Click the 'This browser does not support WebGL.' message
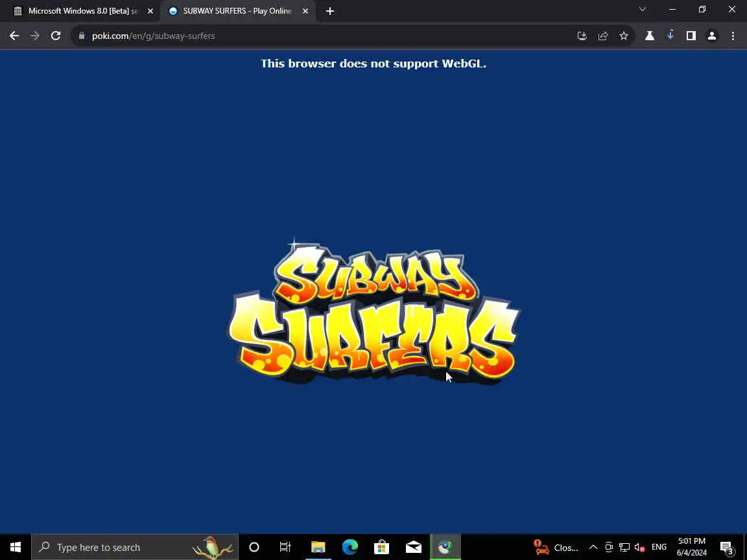This screenshot has width=747, height=560. [x=373, y=64]
